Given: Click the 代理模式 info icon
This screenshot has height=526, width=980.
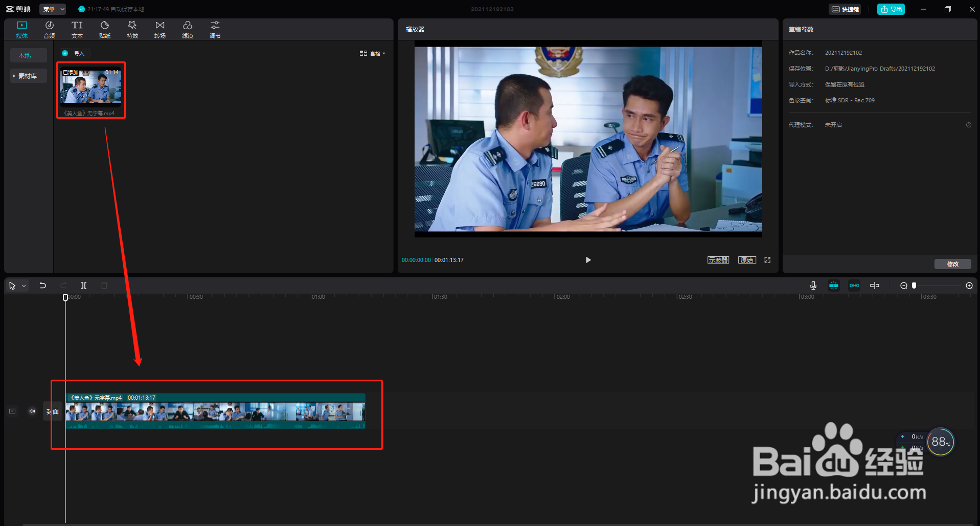Looking at the screenshot, I should (x=969, y=125).
